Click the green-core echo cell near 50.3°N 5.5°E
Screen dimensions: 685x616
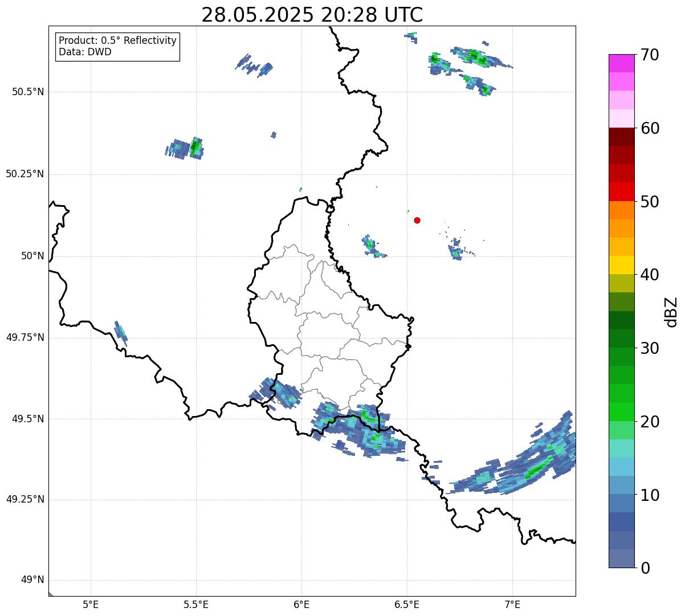pyautogui.click(x=195, y=148)
